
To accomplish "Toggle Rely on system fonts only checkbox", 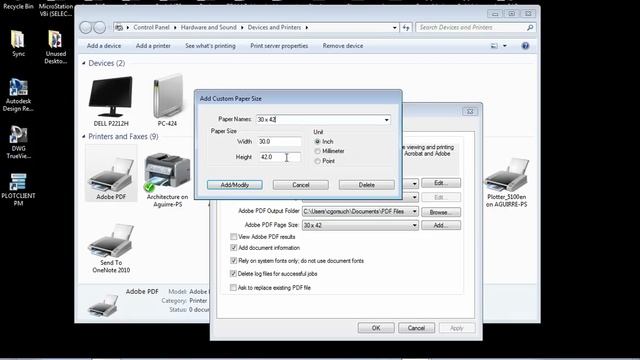I will 233,260.
